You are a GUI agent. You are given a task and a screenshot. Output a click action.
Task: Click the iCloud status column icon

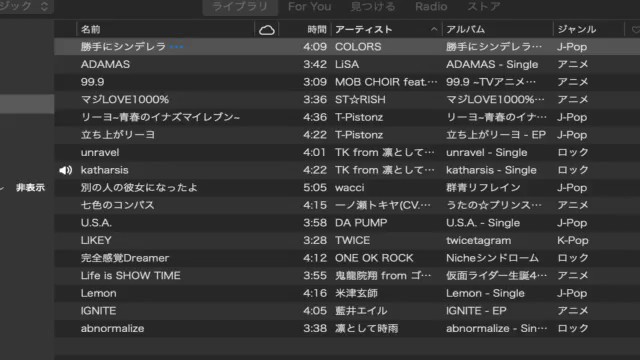267,30
